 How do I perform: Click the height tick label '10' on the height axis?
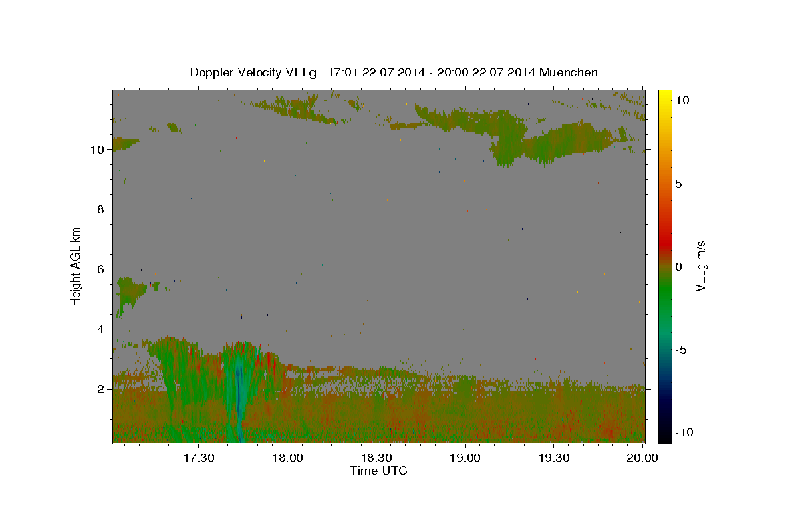coord(98,150)
